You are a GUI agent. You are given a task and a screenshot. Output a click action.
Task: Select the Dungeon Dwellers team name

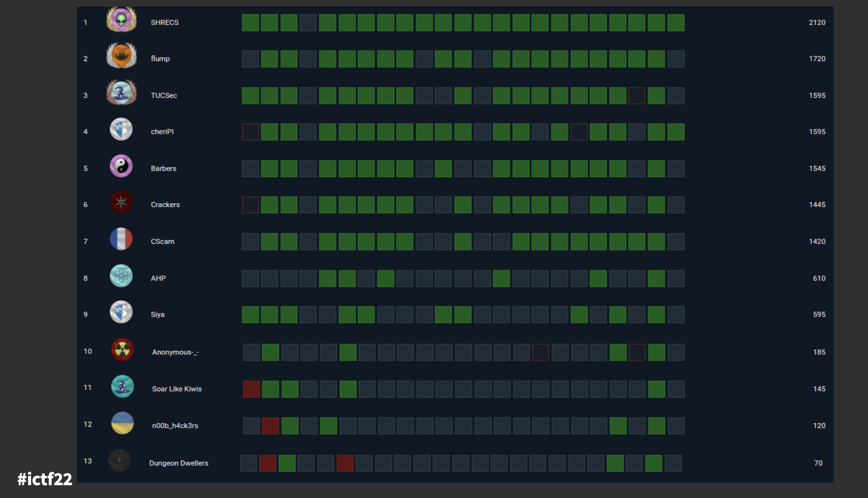(x=179, y=463)
